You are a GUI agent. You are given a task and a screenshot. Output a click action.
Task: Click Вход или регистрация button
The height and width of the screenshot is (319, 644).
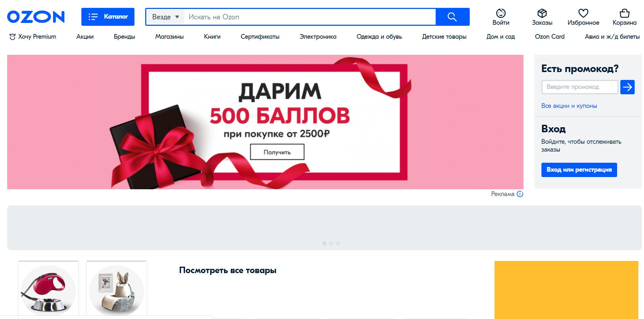click(579, 170)
